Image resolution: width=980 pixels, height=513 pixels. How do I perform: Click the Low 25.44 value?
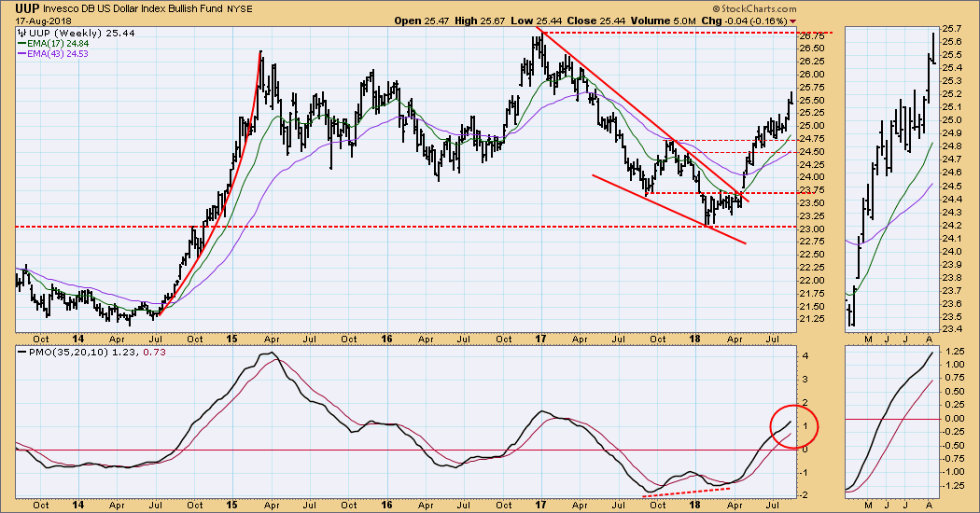[x=535, y=21]
